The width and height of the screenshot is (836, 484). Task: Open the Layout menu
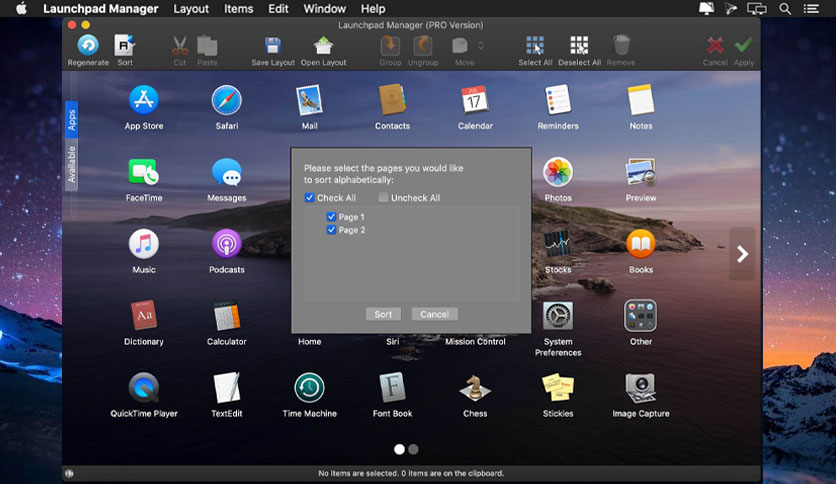click(x=191, y=9)
